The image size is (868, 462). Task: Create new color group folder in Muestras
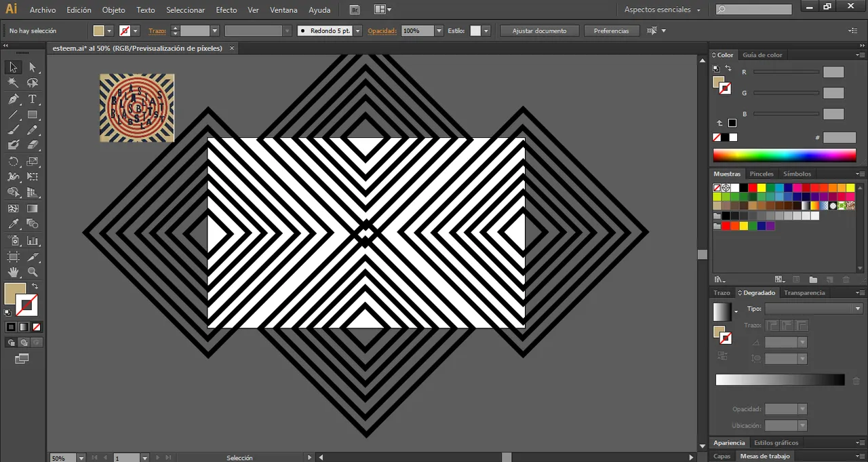pos(813,280)
